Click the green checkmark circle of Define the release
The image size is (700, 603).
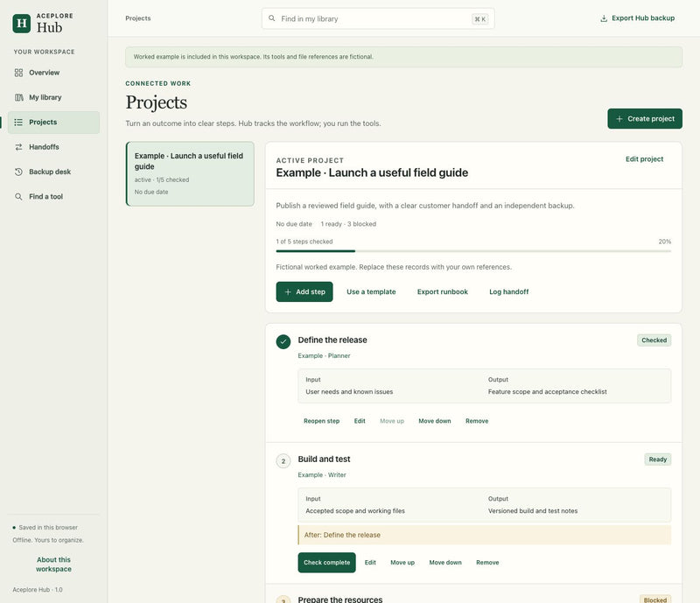(x=283, y=341)
